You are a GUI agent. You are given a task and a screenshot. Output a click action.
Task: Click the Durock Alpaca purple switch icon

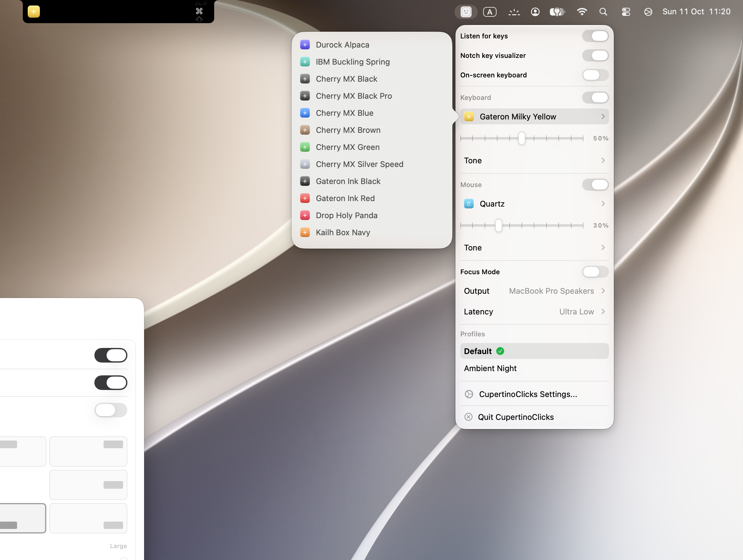click(x=305, y=45)
